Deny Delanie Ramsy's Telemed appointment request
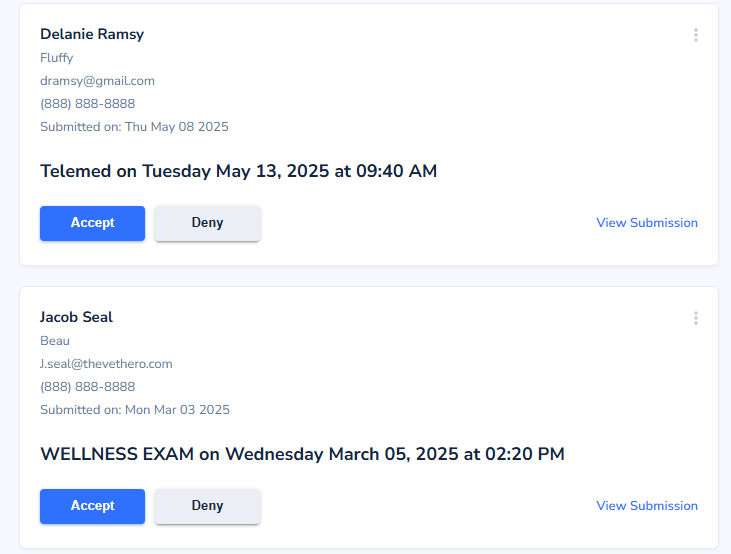731x554 pixels. (207, 223)
